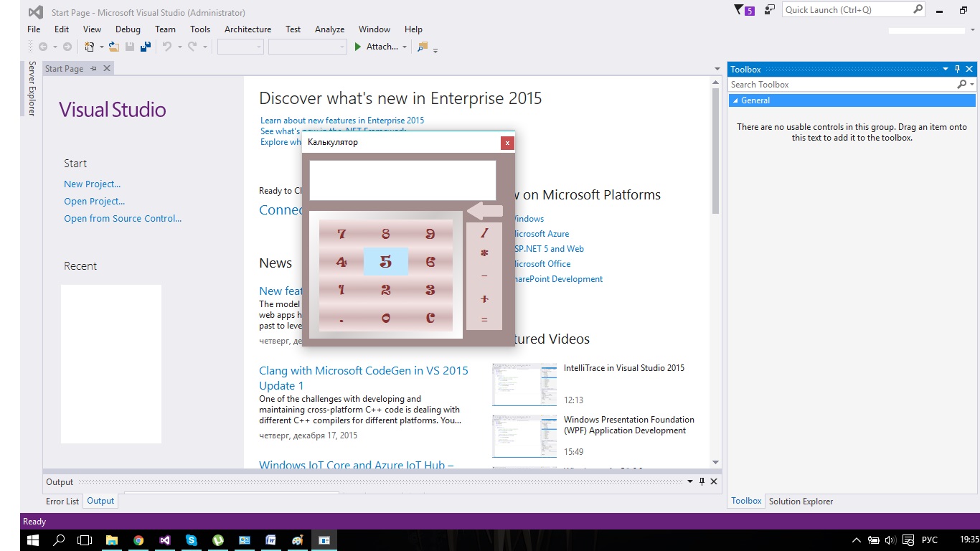This screenshot has height=551, width=980.
Task: Click the taskbar volume icon
Action: (x=890, y=540)
